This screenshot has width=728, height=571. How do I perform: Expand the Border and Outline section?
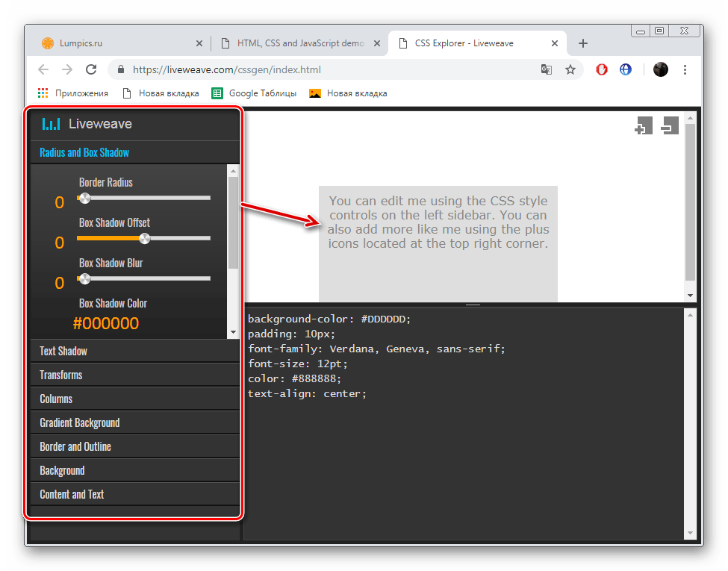[x=135, y=446]
